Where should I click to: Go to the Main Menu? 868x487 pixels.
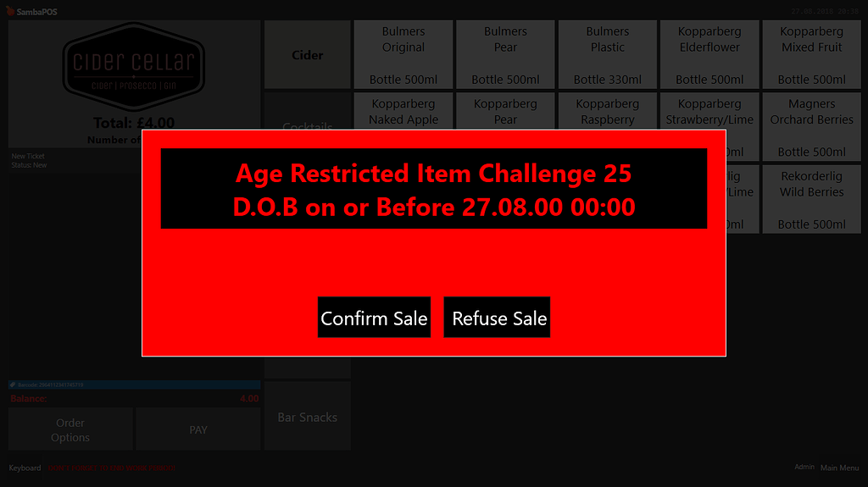[x=839, y=468]
